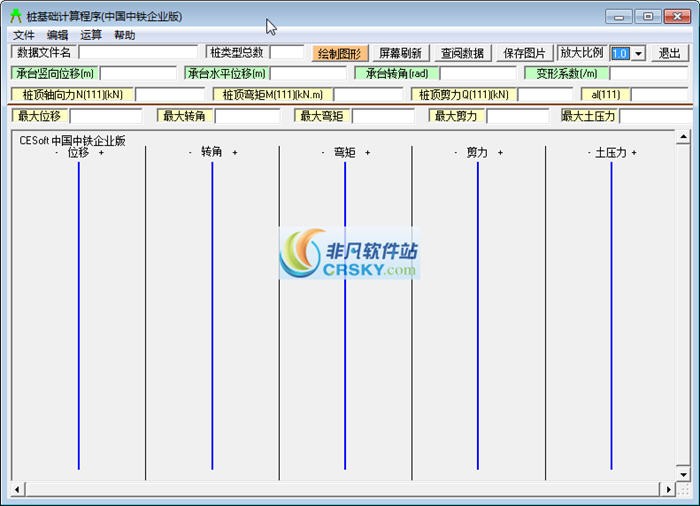
Task: Click the 最大转角 label
Action: pyautogui.click(x=184, y=116)
